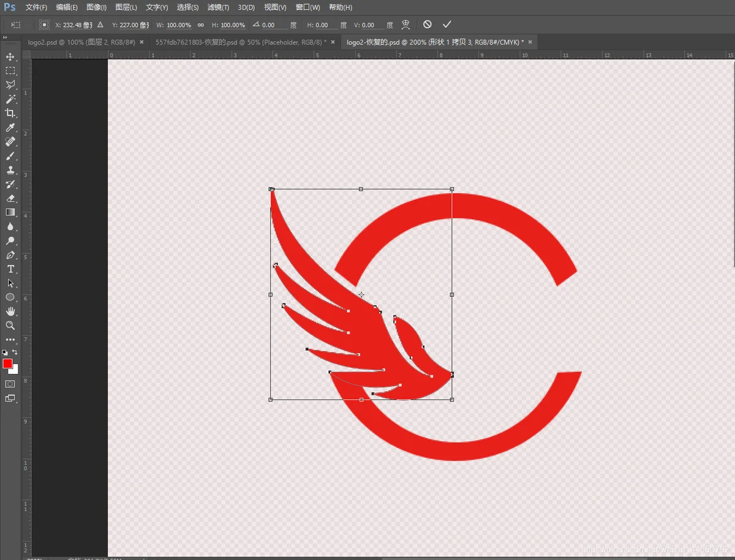Open the 图像(I) menu
This screenshot has height=560, width=735.
click(x=96, y=7)
